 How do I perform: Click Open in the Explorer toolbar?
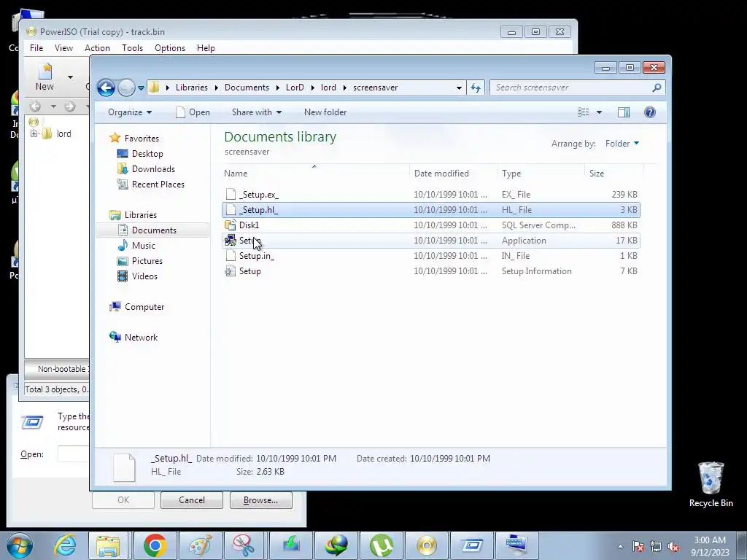coord(193,112)
